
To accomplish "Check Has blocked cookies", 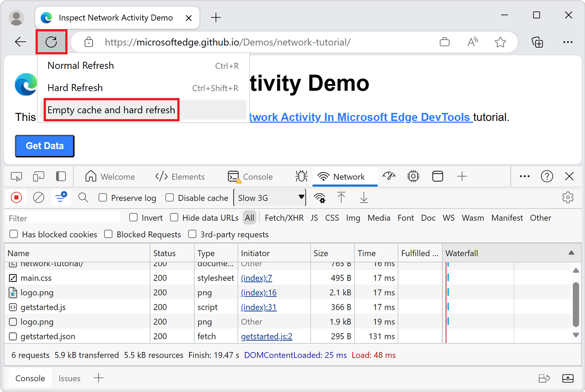I will (13, 234).
